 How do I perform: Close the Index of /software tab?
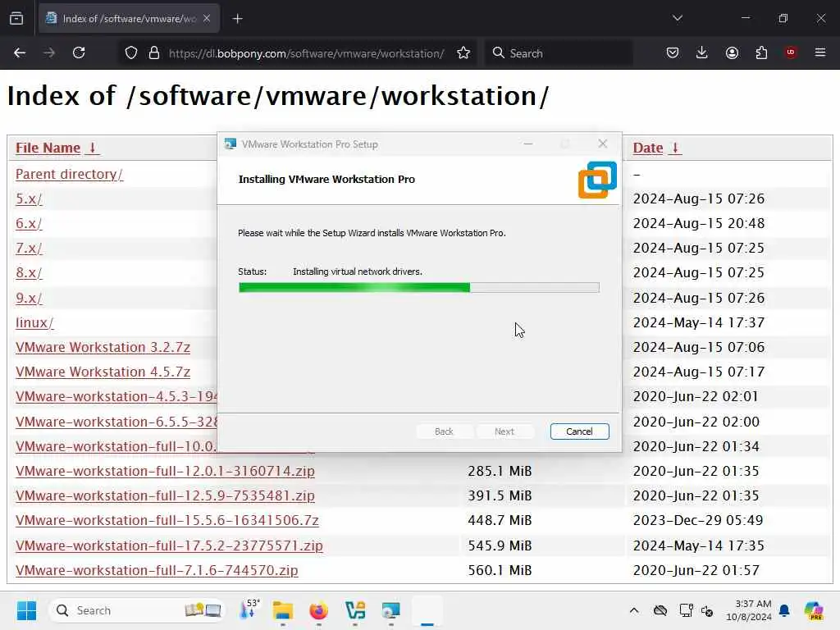click(207, 18)
